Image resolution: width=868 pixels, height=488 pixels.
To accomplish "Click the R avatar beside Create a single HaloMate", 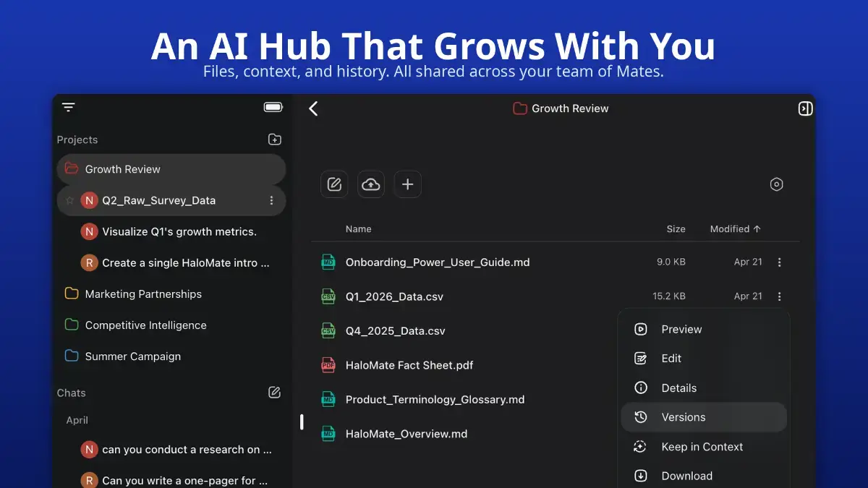I will [89, 263].
